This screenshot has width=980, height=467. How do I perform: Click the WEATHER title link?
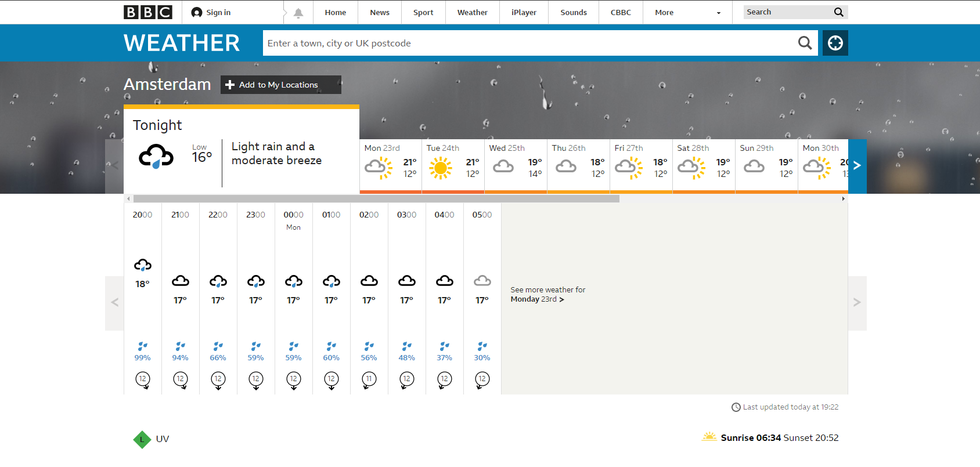pos(182,43)
